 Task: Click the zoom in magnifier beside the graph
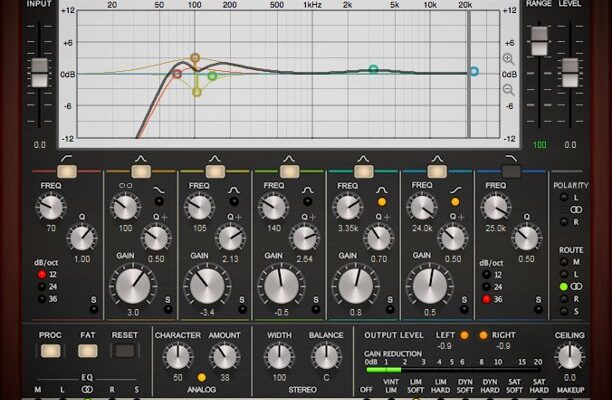tap(508, 59)
